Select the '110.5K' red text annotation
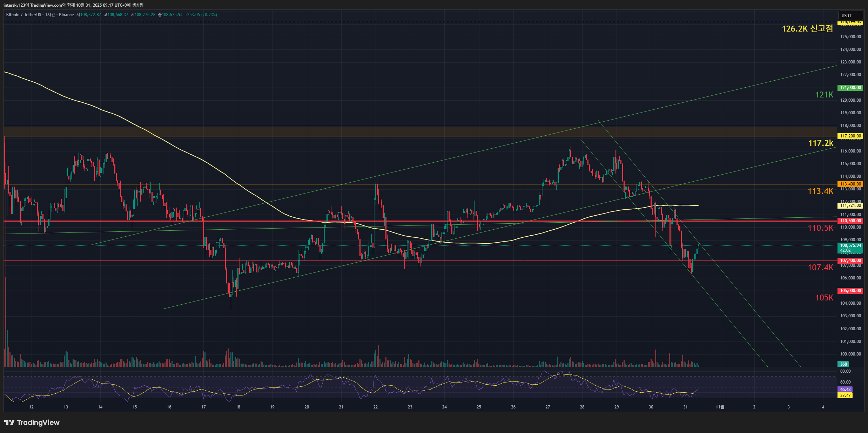This screenshot has width=868, height=433. (820, 228)
